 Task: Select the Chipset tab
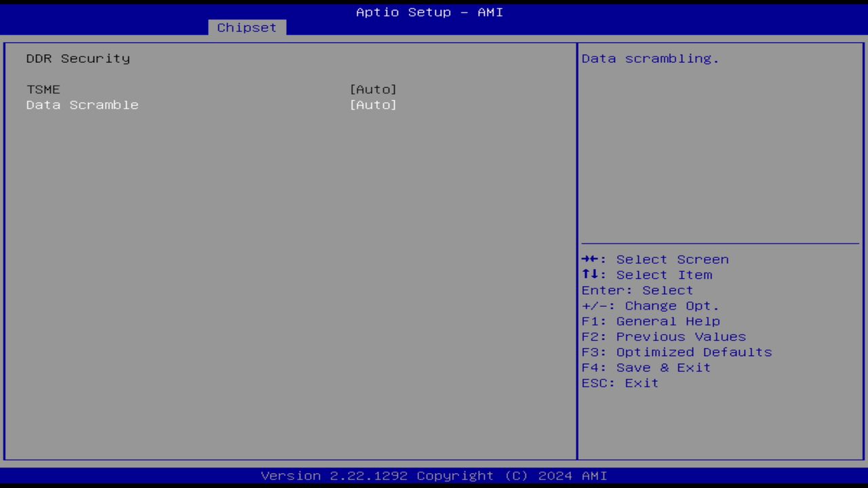click(x=247, y=28)
